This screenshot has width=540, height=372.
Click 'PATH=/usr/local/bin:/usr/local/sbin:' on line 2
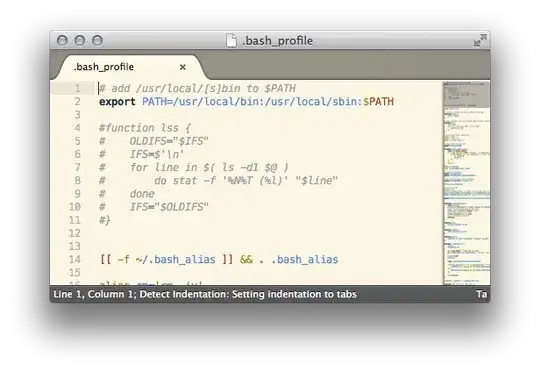tap(252, 102)
